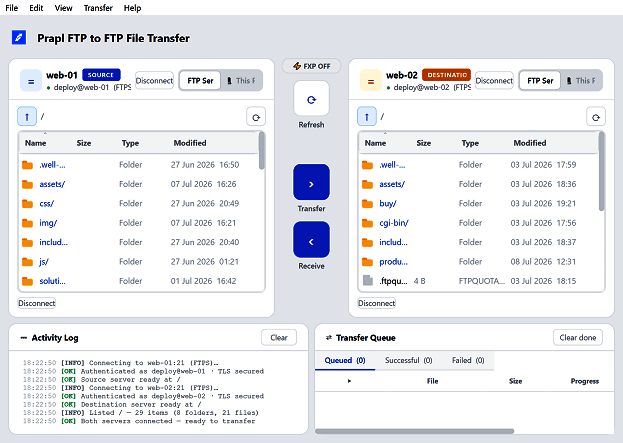Sort web-01 list by Name column
The height and width of the screenshot is (443, 623).
coord(36,143)
